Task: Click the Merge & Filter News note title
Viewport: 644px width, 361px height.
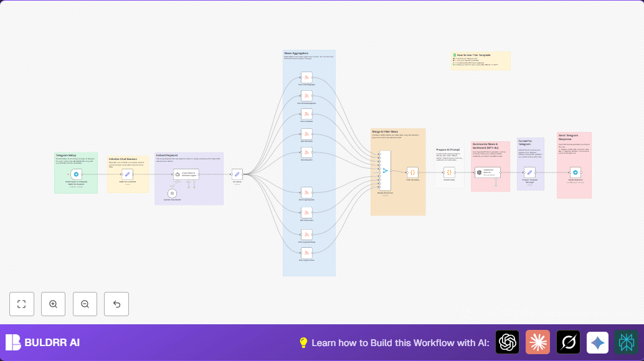Action: tap(385, 132)
